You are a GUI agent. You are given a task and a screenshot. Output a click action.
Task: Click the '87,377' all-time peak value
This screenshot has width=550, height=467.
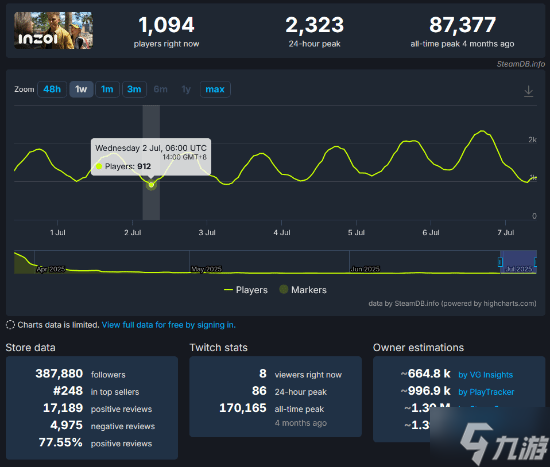[462, 25]
